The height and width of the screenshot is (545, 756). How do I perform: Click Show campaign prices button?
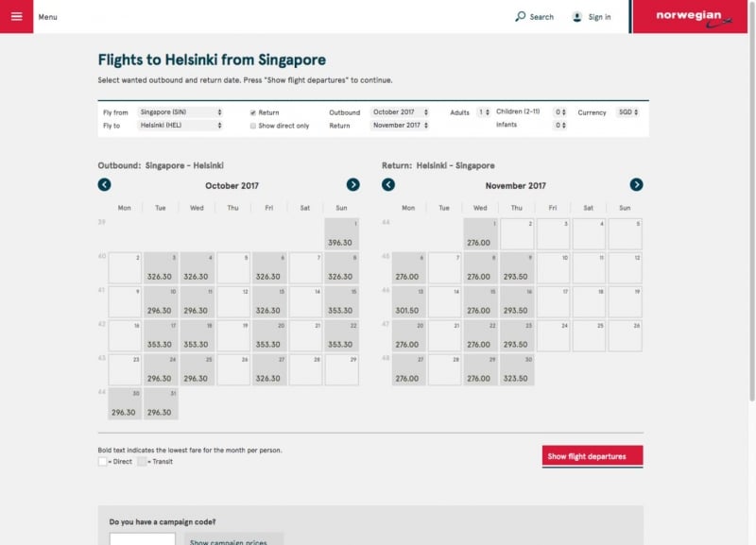point(229,541)
